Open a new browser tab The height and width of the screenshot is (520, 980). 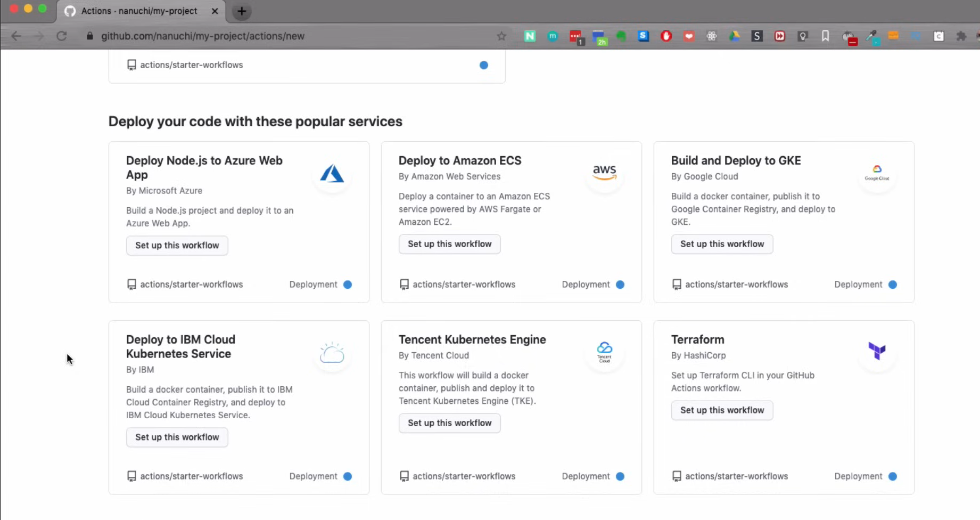pyautogui.click(x=242, y=11)
